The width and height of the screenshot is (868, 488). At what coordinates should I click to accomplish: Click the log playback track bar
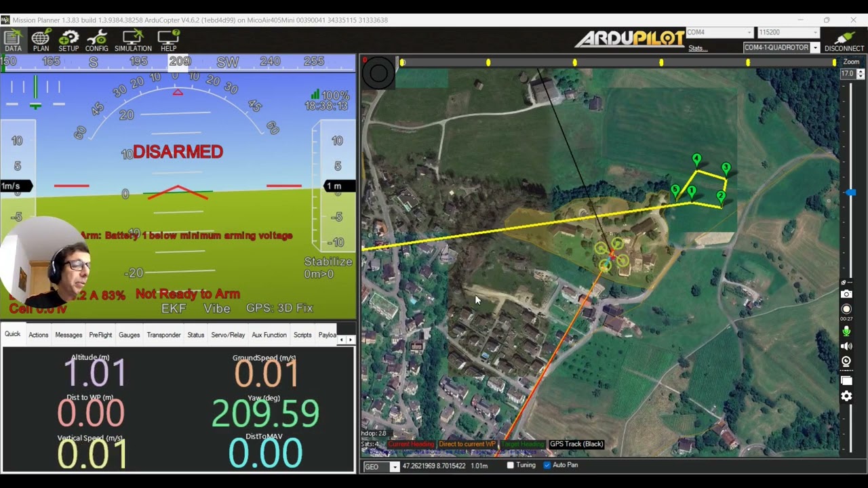pyautogui.click(x=618, y=62)
